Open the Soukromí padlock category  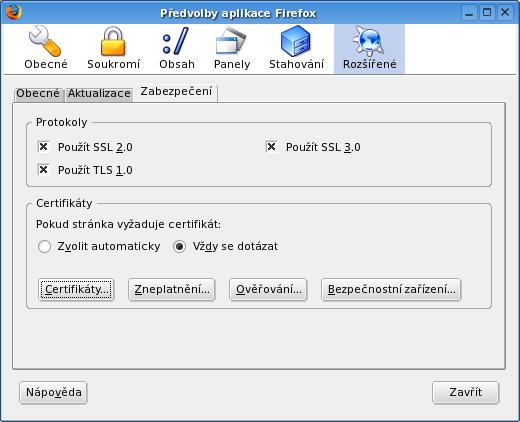(113, 48)
